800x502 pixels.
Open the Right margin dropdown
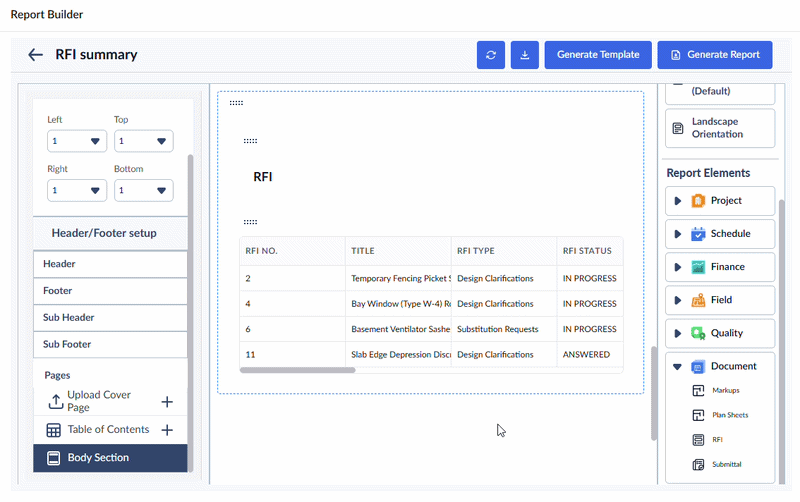(77, 190)
